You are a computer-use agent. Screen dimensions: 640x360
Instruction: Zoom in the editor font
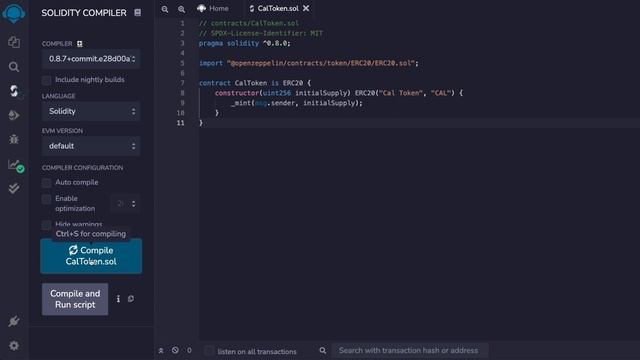(181, 9)
